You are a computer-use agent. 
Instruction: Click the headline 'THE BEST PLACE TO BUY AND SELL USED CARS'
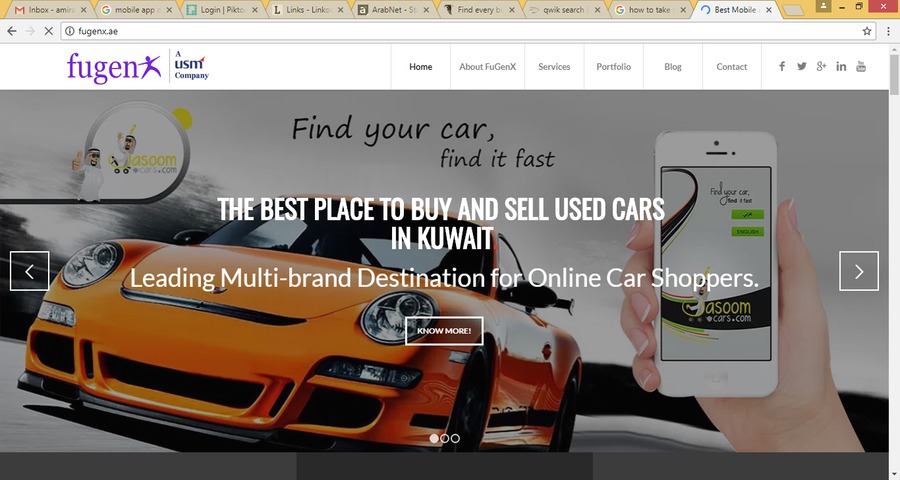441,209
